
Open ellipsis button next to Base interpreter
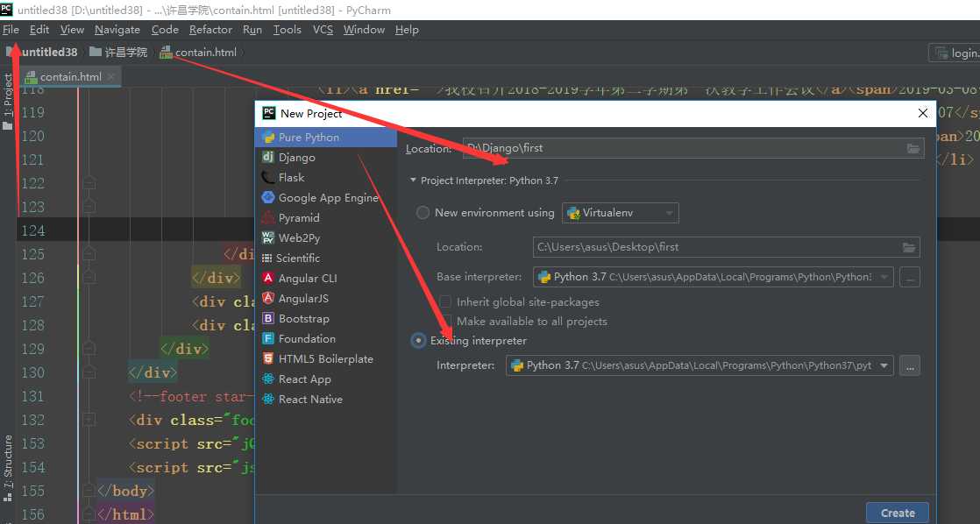pos(909,277)
